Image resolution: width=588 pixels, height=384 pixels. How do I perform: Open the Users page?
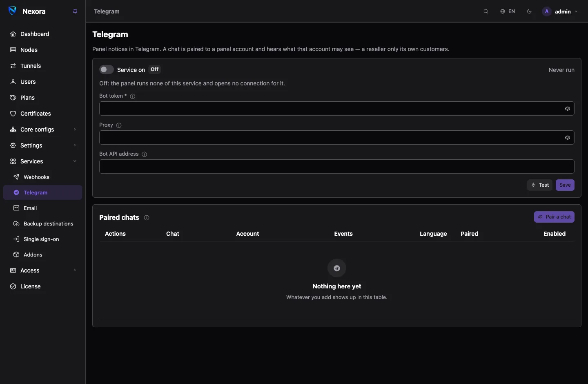click(x=43, y=82)
